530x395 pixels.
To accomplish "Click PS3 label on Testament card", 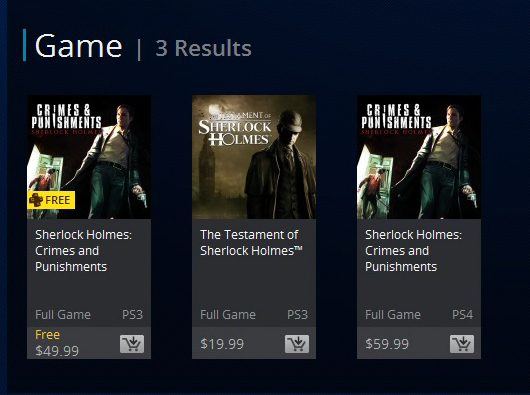I will pos(297,315).
